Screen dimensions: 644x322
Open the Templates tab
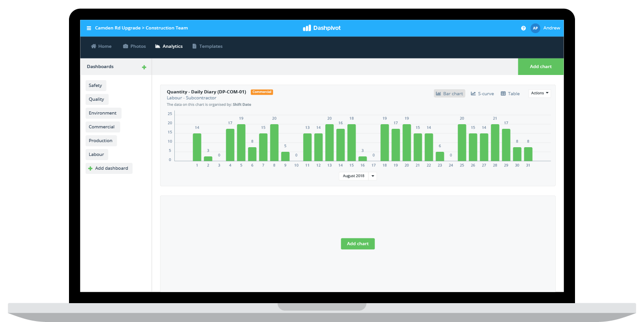207,46
